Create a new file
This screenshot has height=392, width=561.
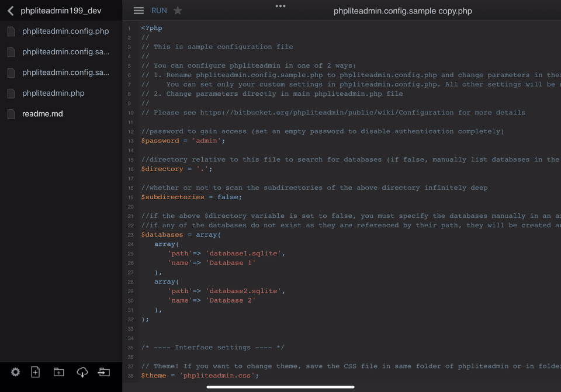click(36, 372)
